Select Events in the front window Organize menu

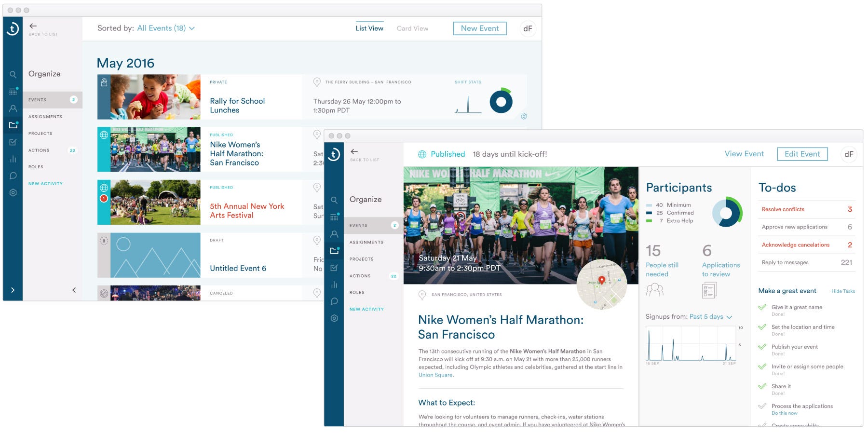[374, 225]
